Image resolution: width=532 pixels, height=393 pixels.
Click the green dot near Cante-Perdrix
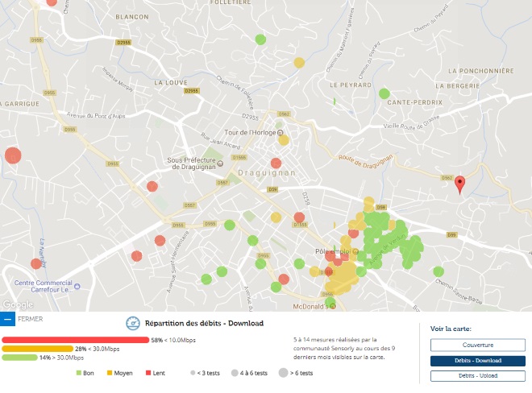pyautogui.click(x=384, y=93)
